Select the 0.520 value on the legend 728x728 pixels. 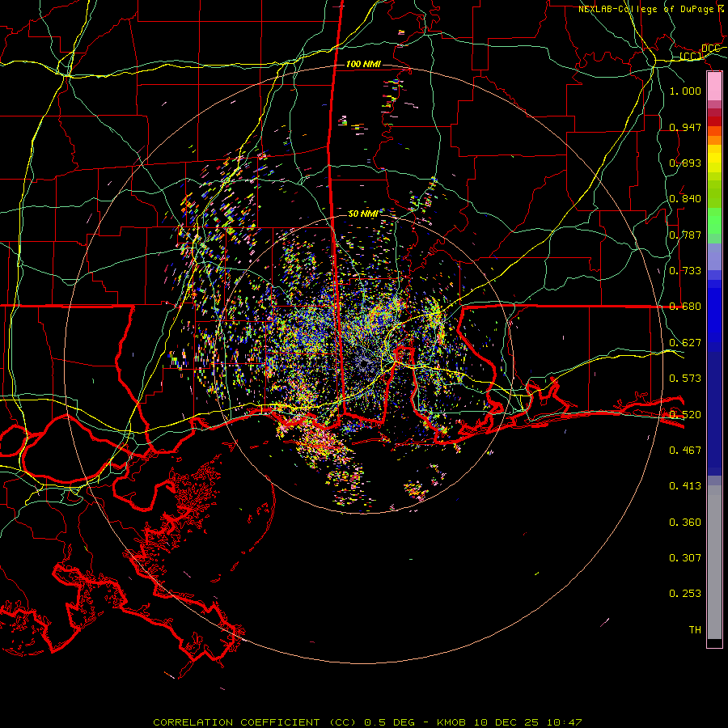[685, 415]
